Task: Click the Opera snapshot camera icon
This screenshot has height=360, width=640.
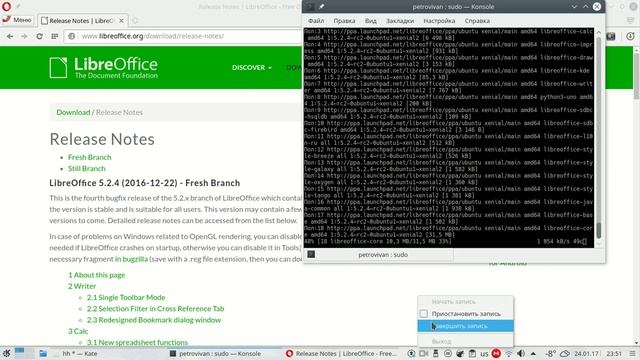Action: pyautogui.click(x=611, y=36)
